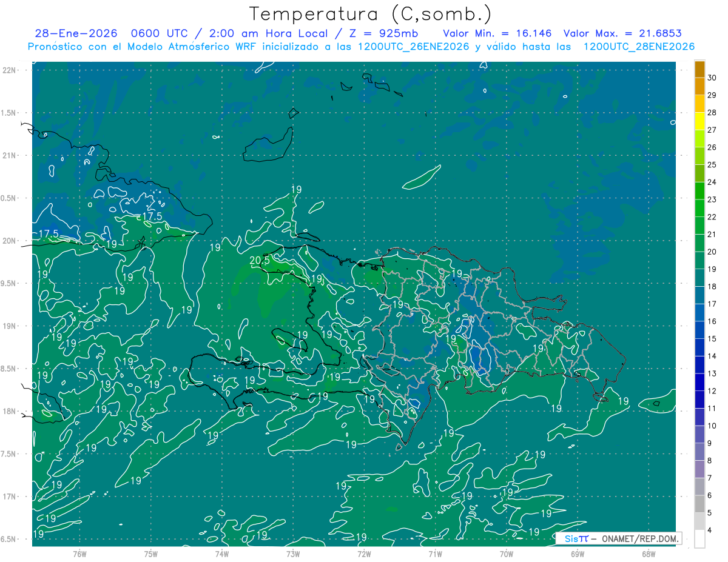Image resolution: width=728 pixels, height=562 pixels.
Task: Click the 7.5N latitude axis label
Action: pos(9,454)
